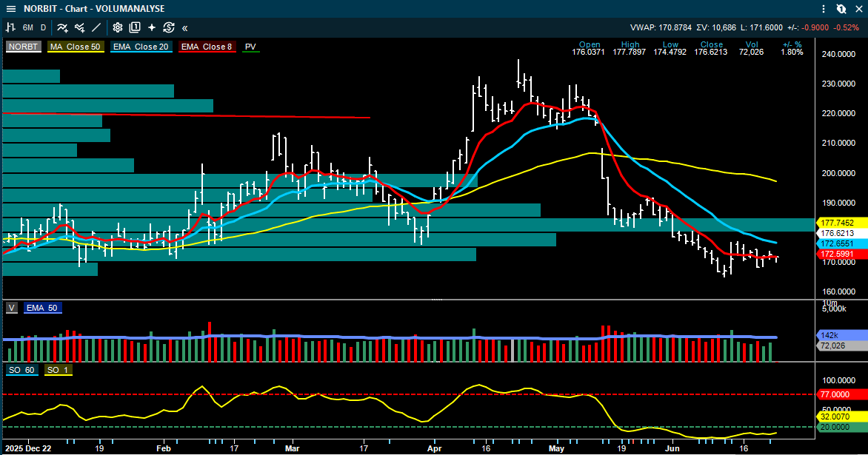The image size is (868, 455).
Task: Click the blue 172.6551 price tag
Action: (x=841, y=244)
